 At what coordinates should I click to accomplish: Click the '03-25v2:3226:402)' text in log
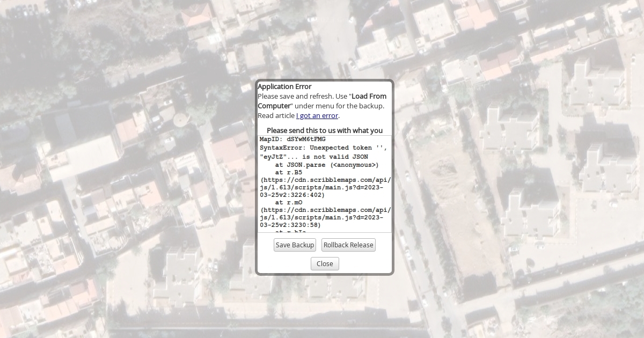(292, 195)
